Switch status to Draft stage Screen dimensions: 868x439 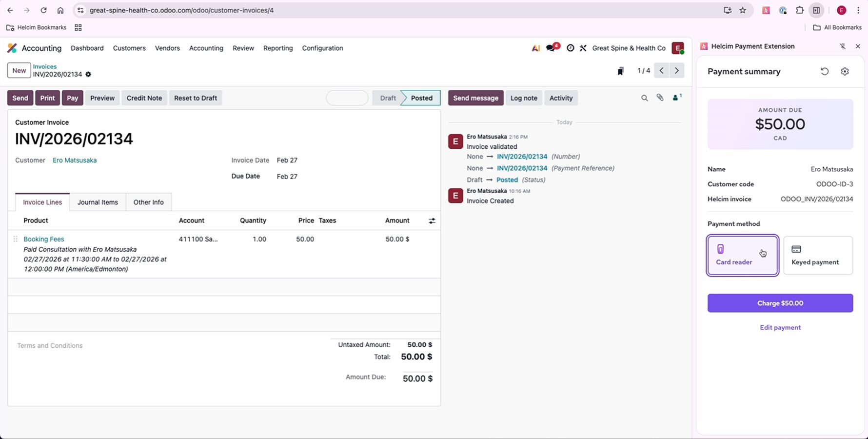(388, 98)
